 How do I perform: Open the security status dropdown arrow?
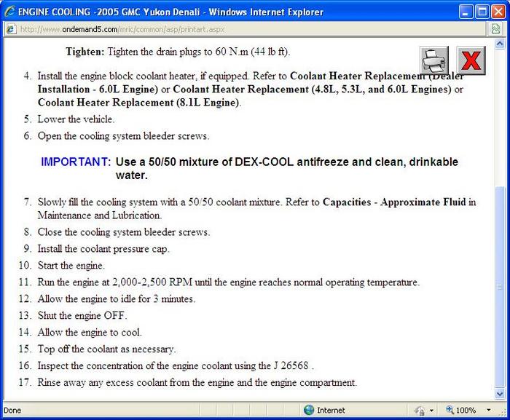tap(431, 411)
